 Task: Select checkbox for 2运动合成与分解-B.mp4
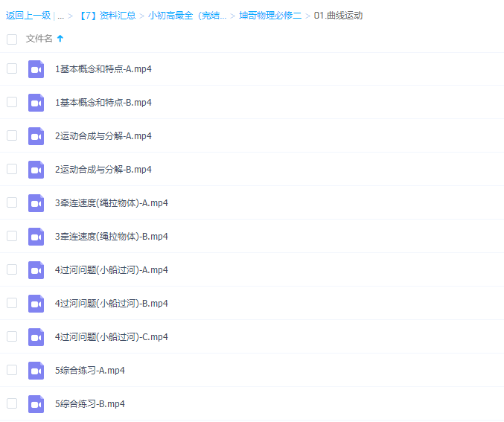(x=12, y=169)
